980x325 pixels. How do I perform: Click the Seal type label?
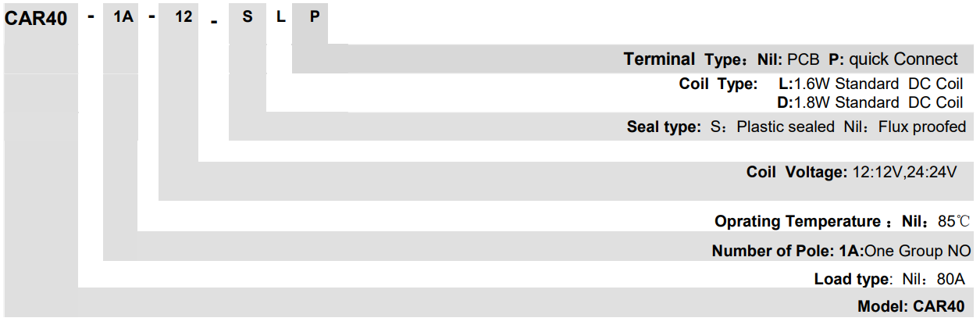click(x=664, y=127)
